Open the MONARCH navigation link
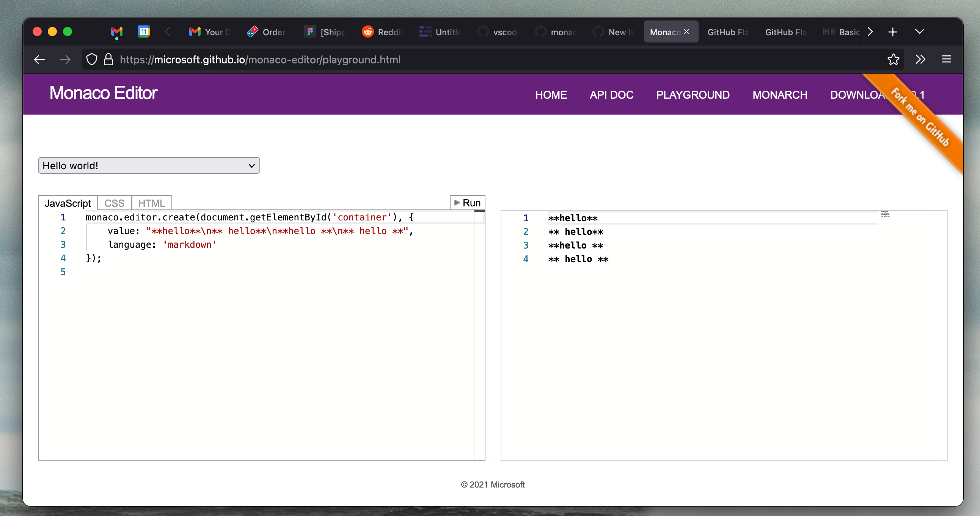Viewport: 980px width, 516px height. [779, 95]
